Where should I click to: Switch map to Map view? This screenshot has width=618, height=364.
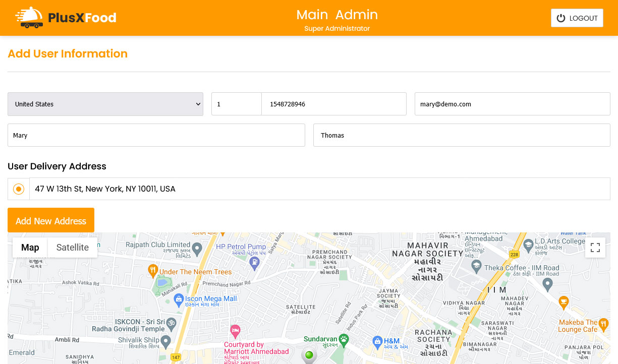[x=30, y=247]
